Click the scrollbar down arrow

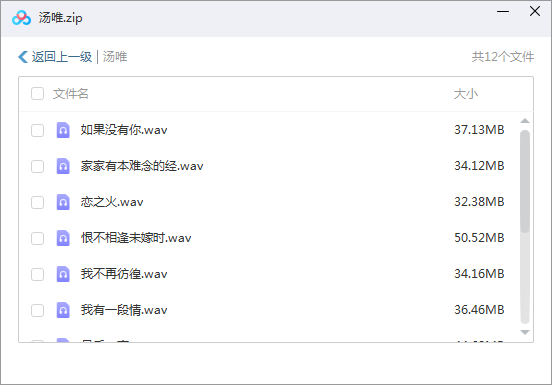click(525, 332)
